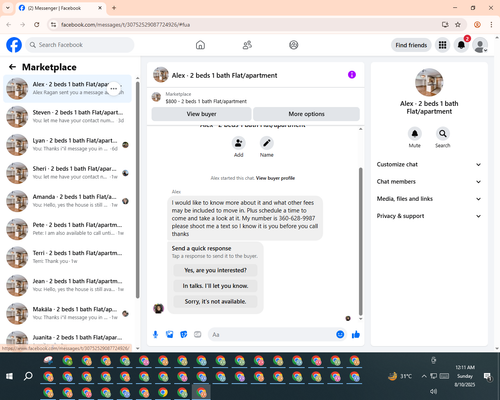Search in the conversation via the magnifier icon

tap(443, 134)
